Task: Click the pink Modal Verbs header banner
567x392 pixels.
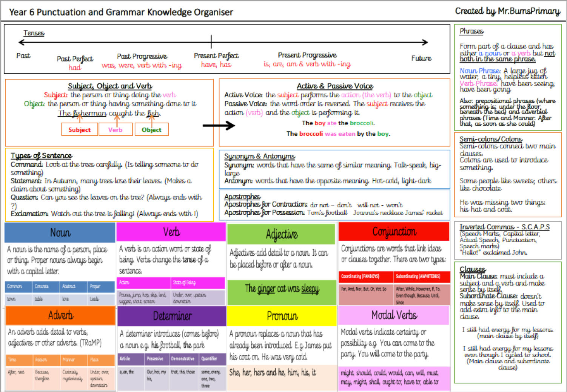Action: click(x=394, y=315)
